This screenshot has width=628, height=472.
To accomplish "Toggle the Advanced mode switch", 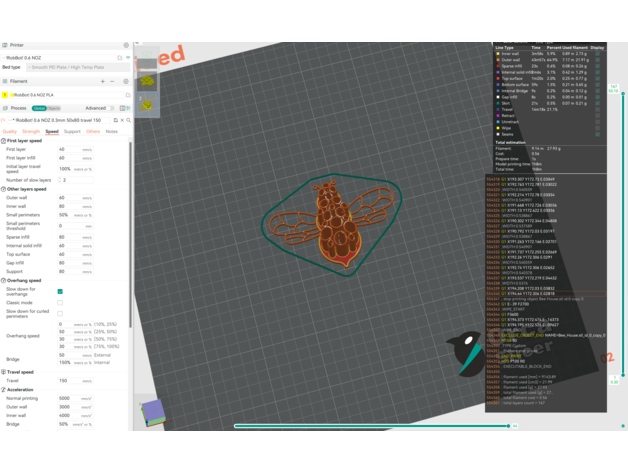I will pyautogui.click(x=113, y=108).
